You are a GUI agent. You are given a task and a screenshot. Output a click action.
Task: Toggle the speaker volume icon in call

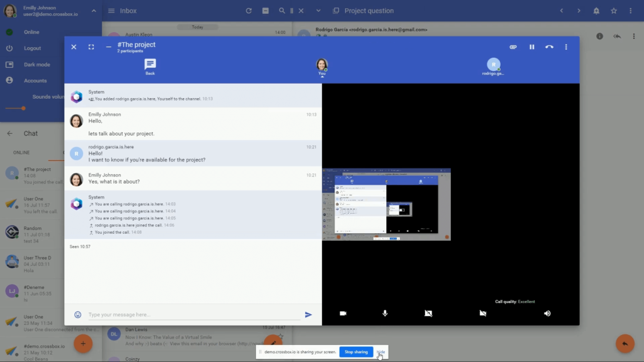[547, 313]
